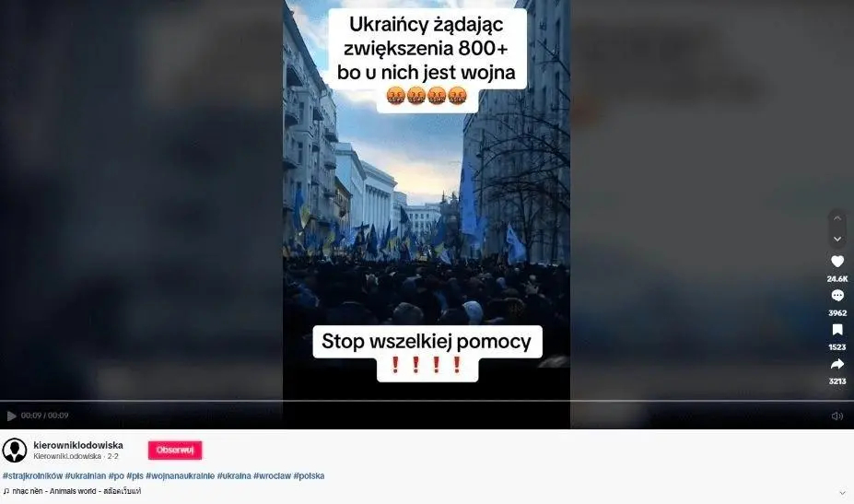
Task: Play the video from the player bar
Action: pyautogui.click(x=11, y=416)
